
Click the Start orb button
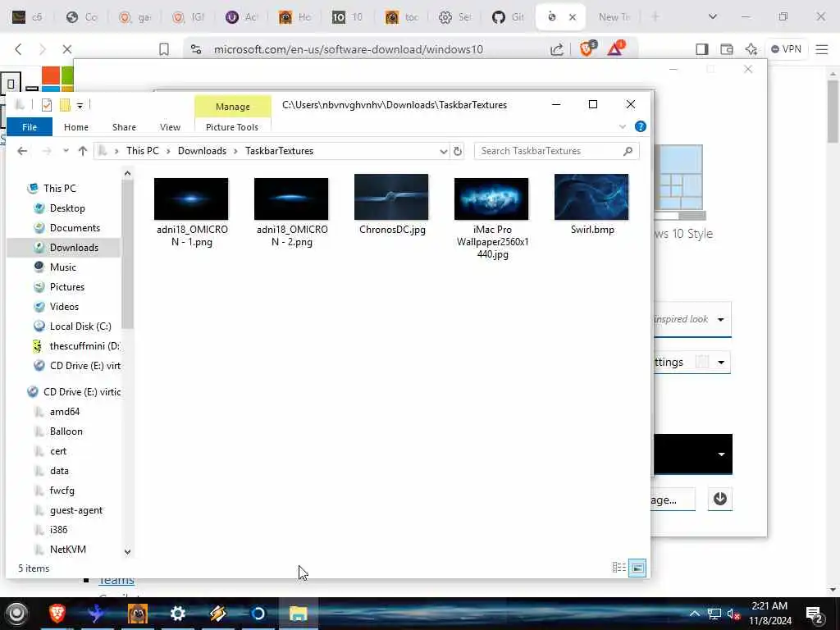[16, 614]
